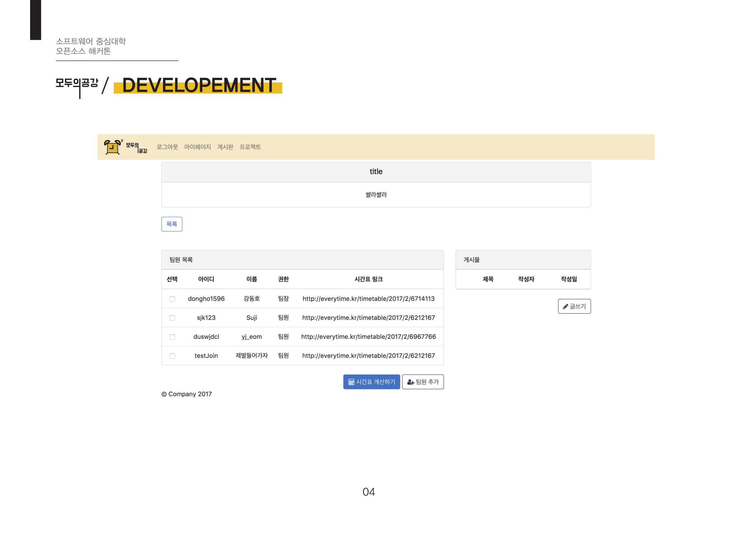Click the project 'title' heading

376,172
